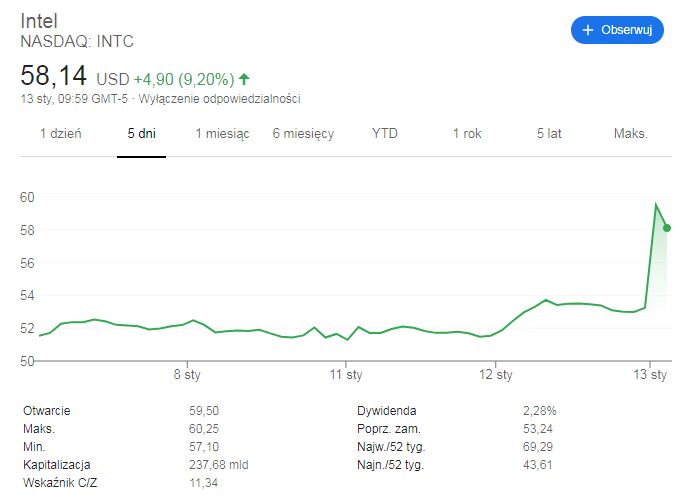Click the plus icon in Obserwuj button
The width and height of the screenshot is (680, 500).
588,30
